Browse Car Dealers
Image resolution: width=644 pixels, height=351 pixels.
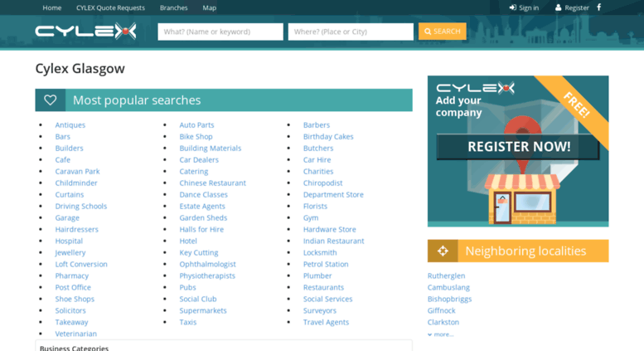click(x=199, y=160)
